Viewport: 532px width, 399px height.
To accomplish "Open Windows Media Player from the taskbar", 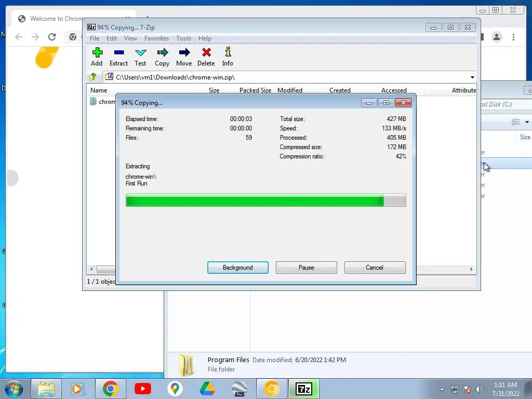I will click(78, 389).
